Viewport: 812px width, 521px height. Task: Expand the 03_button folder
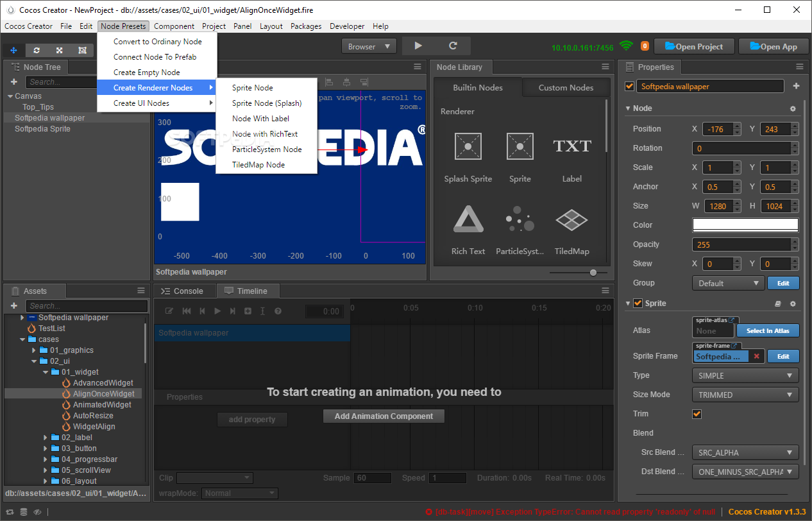[x=46, y=448]
